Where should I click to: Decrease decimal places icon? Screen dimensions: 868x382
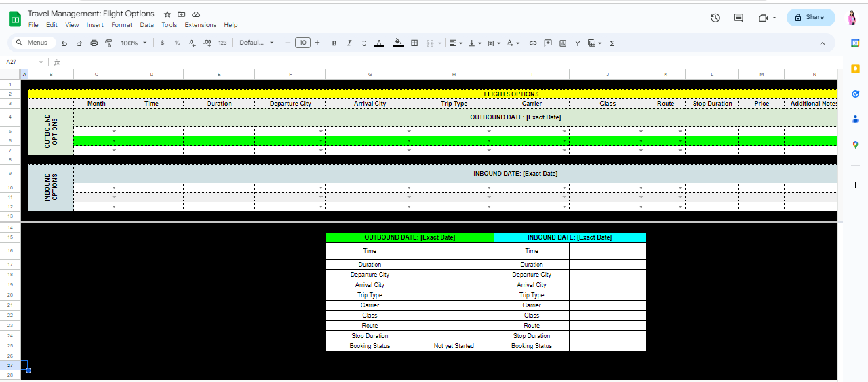coord(192,43)
